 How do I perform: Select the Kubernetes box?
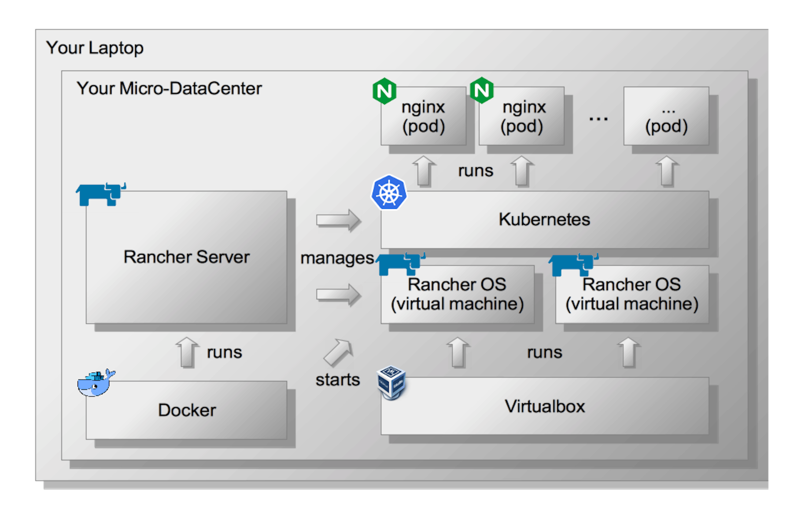point(545,220)
